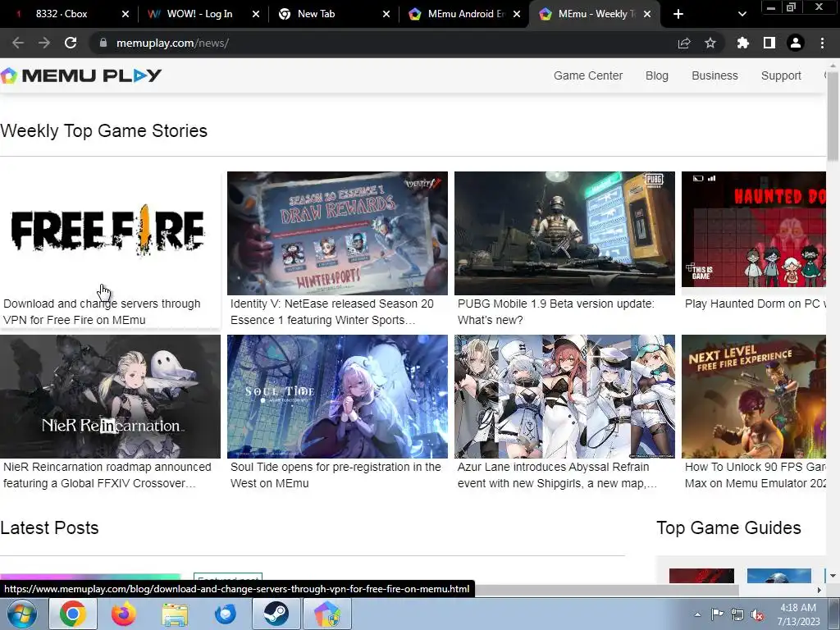The width and height of the screenshot is (840, 630).
Task: Open Business menu item
Action: tap(714, 75)
